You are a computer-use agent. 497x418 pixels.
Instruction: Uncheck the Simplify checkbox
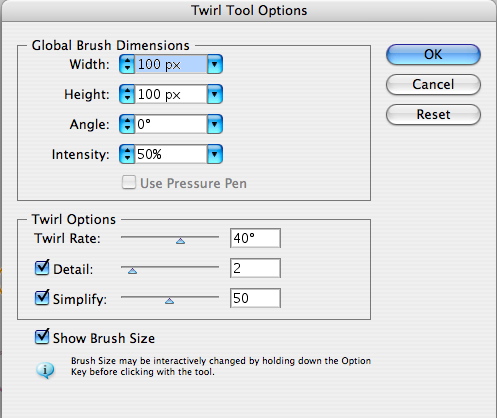click(x=42, y=298)
